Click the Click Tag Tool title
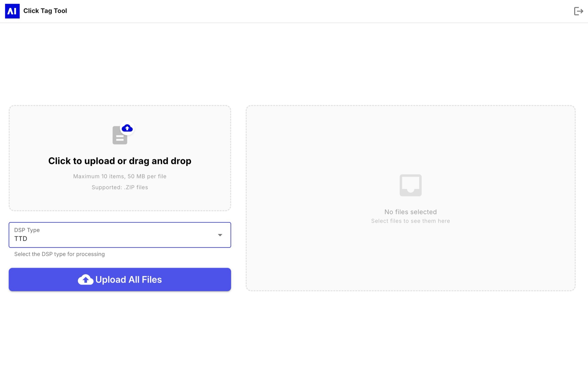Viewport: 588px width, 367px height. 45,11
